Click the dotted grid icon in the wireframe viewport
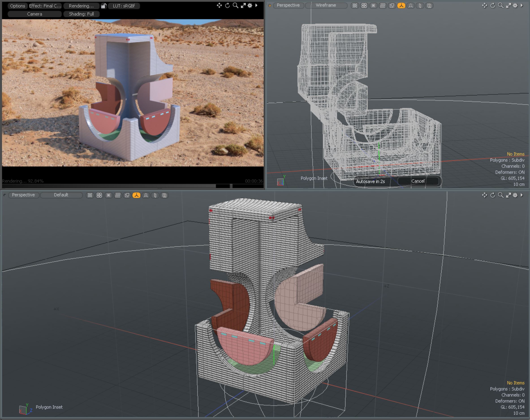530x420 pixels. [x=354, y=5]
